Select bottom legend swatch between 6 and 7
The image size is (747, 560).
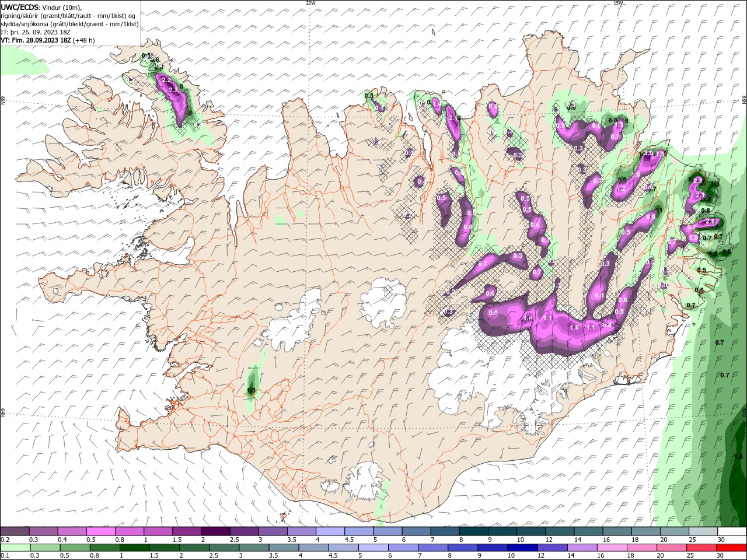[x=403, y=548]
